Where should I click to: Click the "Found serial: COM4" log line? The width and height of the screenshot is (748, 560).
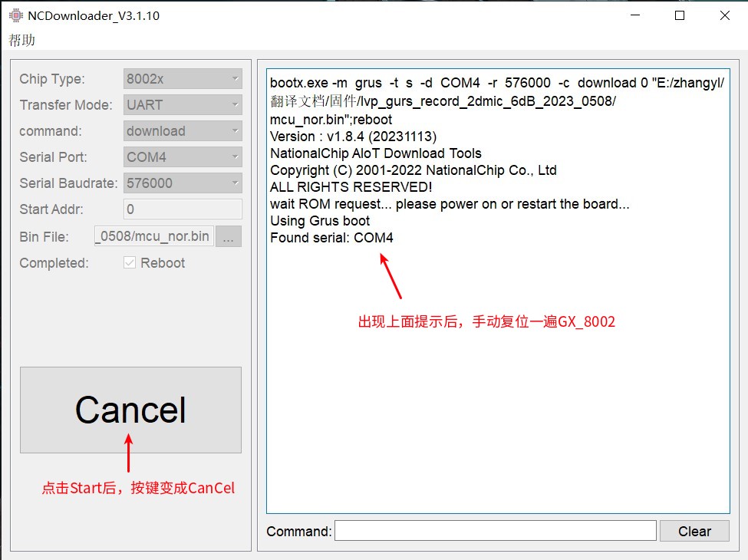pos(331,238)
